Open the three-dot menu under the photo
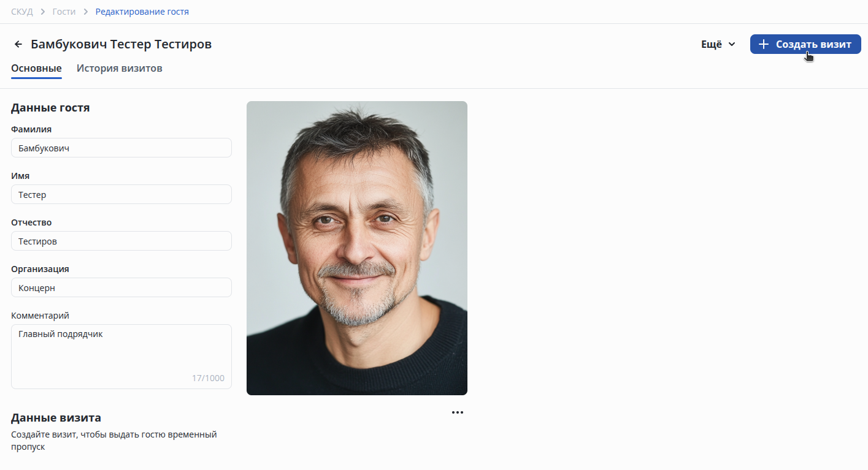Screen dimensions: 868x470 458,412
